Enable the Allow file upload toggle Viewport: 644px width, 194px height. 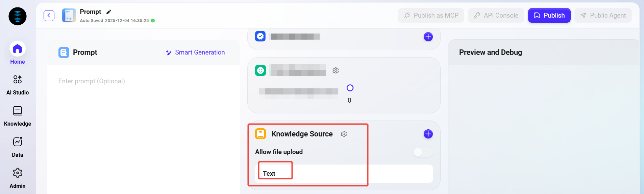point(423,152)
